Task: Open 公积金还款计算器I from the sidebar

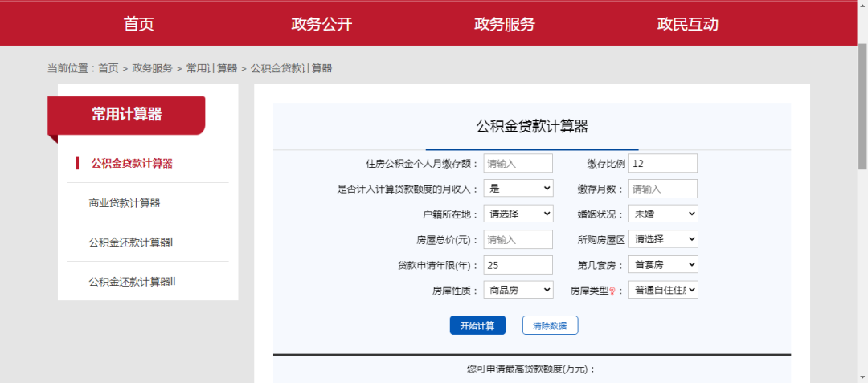Action: [131, 242]
